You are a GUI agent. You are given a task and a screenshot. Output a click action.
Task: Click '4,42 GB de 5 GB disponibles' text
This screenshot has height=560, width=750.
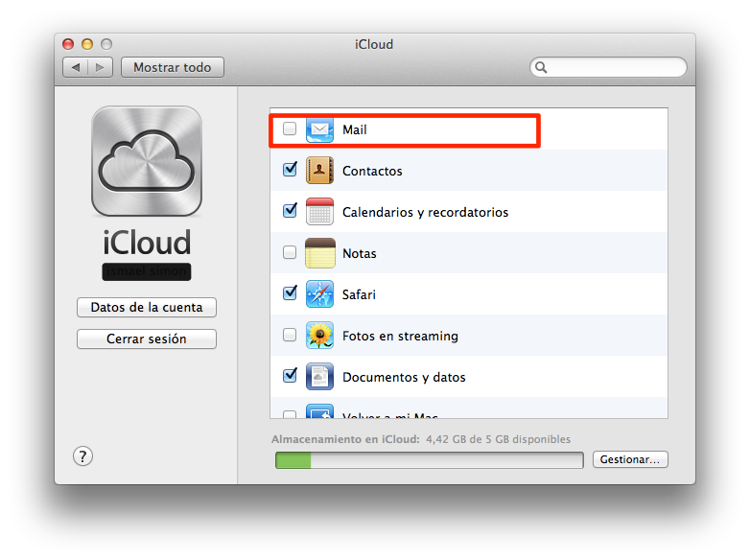pyautogui.click(x=498, y=439)
